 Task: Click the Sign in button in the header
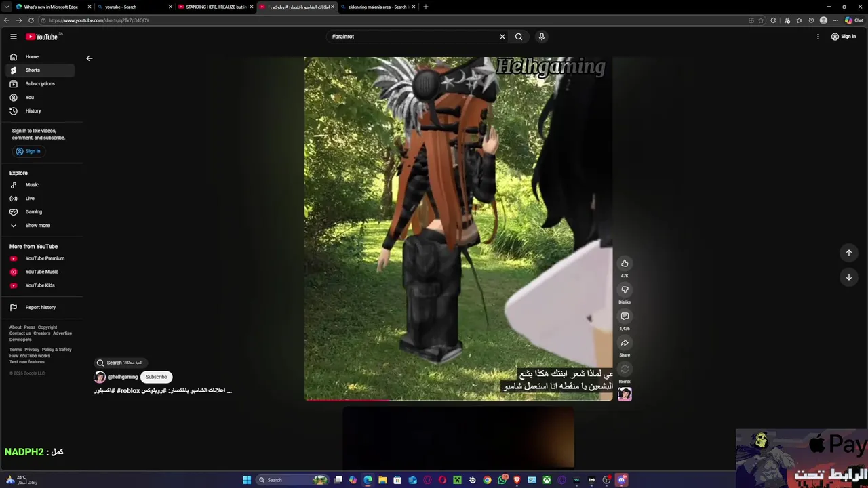tap(844, 37)
